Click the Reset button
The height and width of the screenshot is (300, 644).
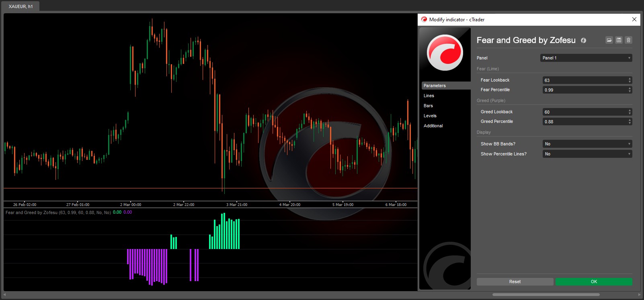515,282
